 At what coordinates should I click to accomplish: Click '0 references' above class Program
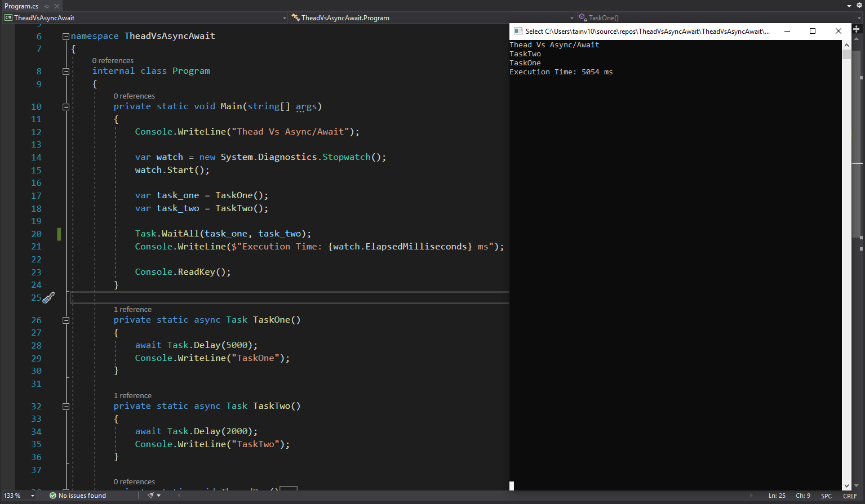(x=113, y=60)
